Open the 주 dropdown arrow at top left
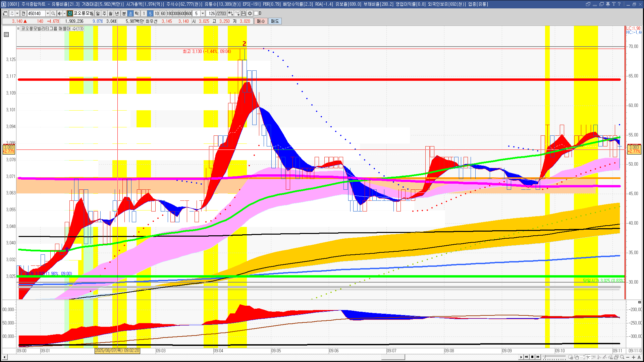Screen dimensions: 644x362 (x=17, y=13)
